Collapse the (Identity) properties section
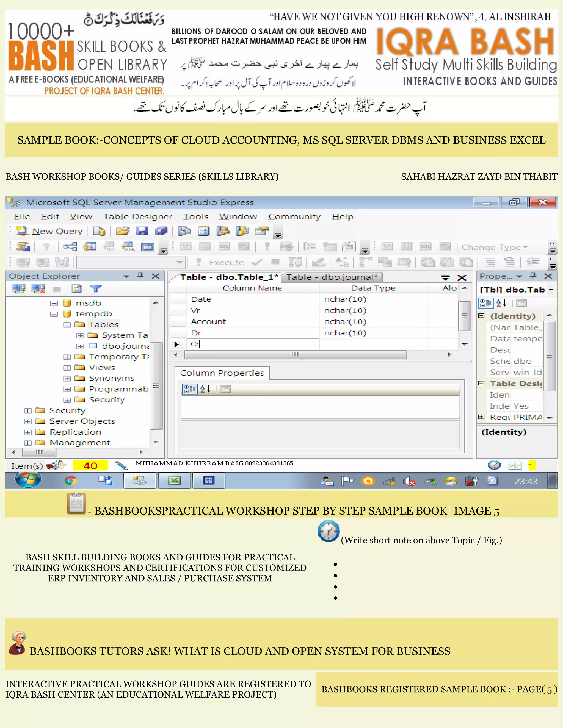The height and width of the screenshot is (728, 563). click(x=481, y=316)
